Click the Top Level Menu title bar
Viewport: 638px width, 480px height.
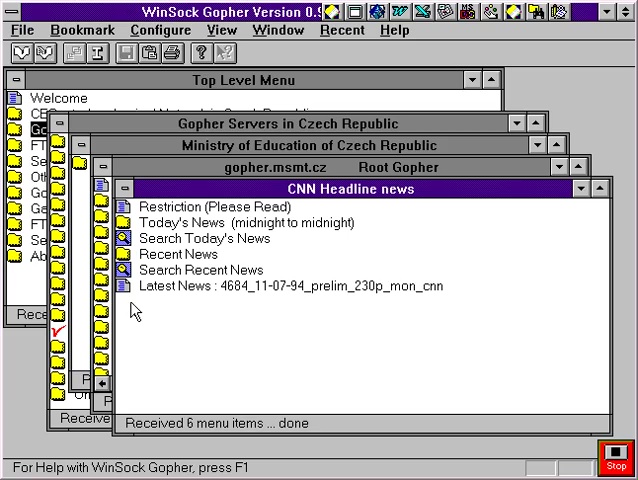pos(244,80)
